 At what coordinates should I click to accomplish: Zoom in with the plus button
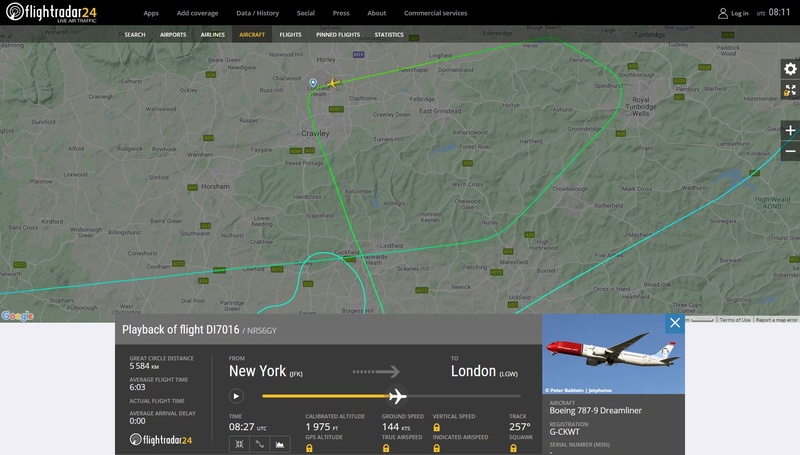pos(790,131)
